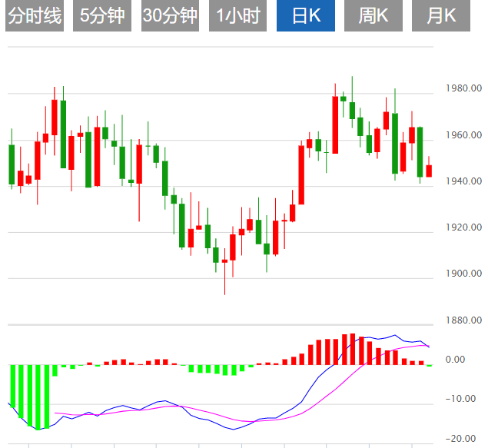Click the lowest candle with wick below 1900
This screenshot has width=488, height=448.
point(224,271)
